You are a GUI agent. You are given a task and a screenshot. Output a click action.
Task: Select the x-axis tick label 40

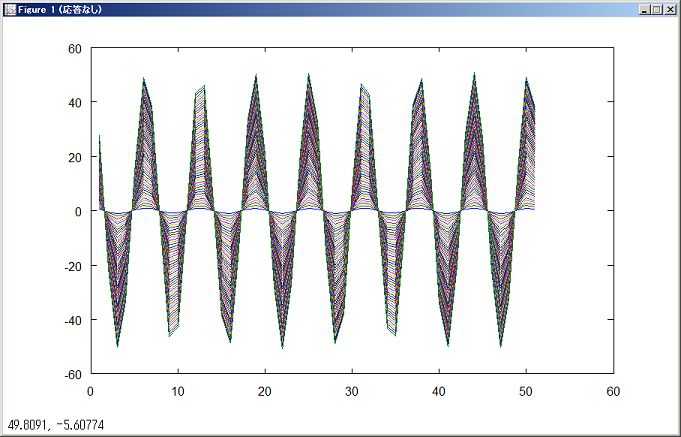point(439,391)
